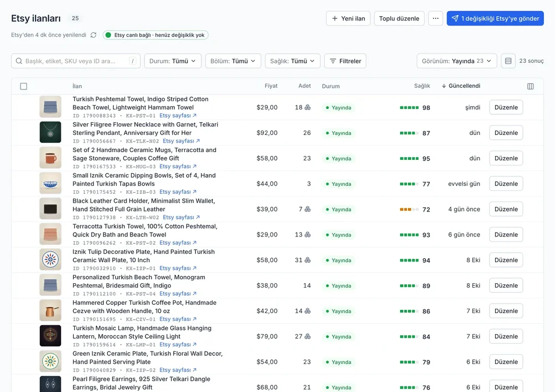This screenshot has height=392, width=555.
Task: Click variations icon for Black Leather Card Holder row
Action: (307, 209)
